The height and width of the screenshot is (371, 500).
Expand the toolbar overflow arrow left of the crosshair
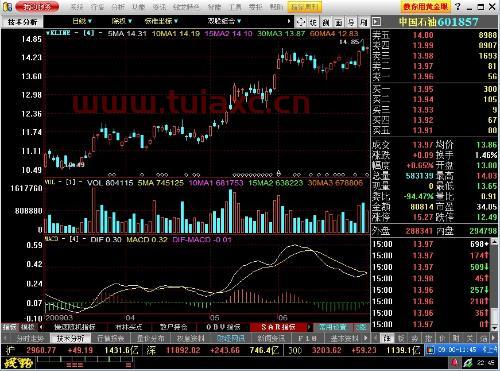289,22
